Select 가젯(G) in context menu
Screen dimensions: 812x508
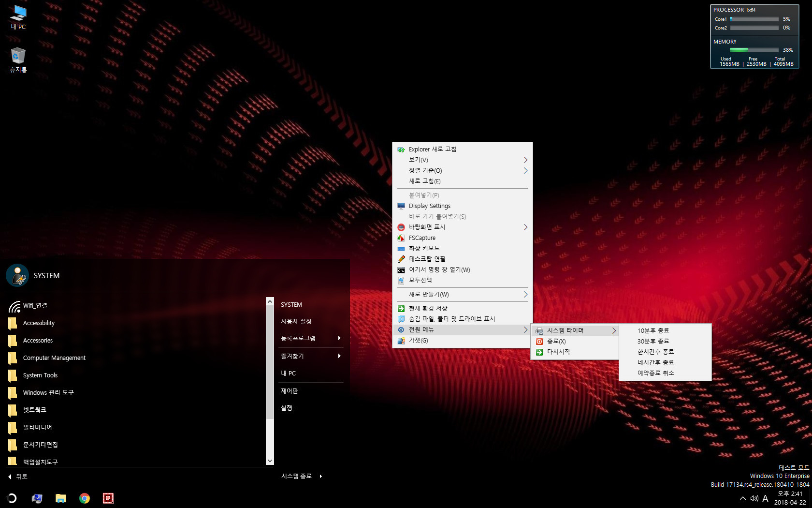point(462,341)
